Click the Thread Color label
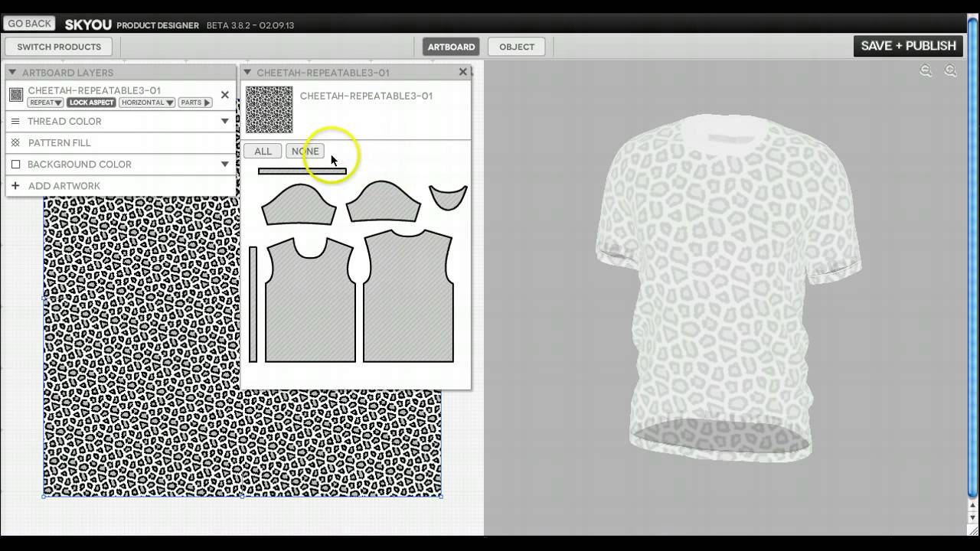This screenshot has height=551, width=980. (x=64, y=122)
